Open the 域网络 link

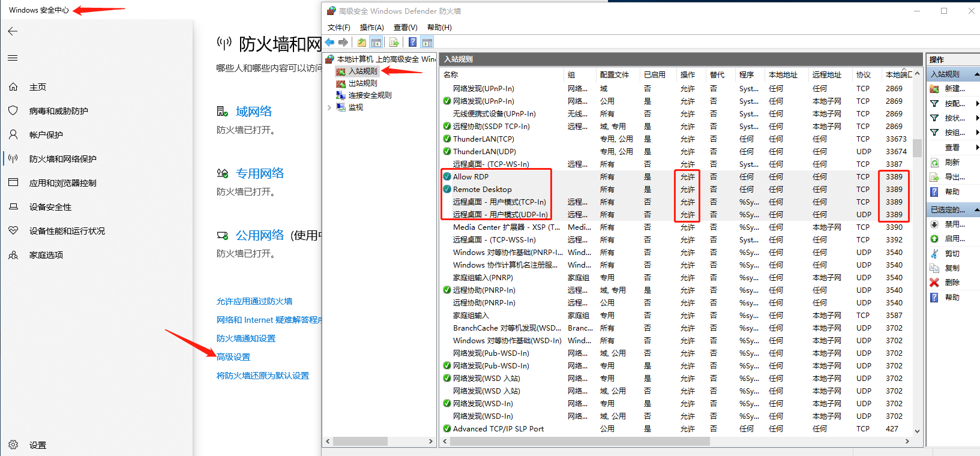[x=254, y=112]
